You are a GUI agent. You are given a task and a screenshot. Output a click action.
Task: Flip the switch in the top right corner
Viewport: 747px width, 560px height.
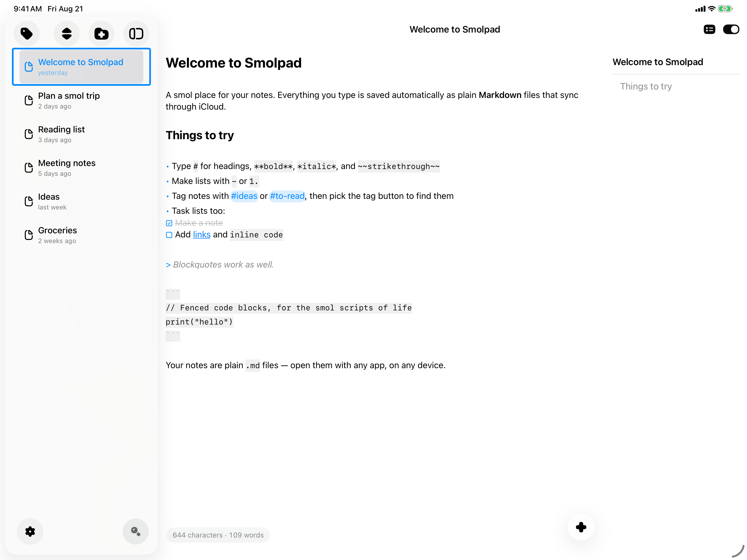[x=731, y=29]
